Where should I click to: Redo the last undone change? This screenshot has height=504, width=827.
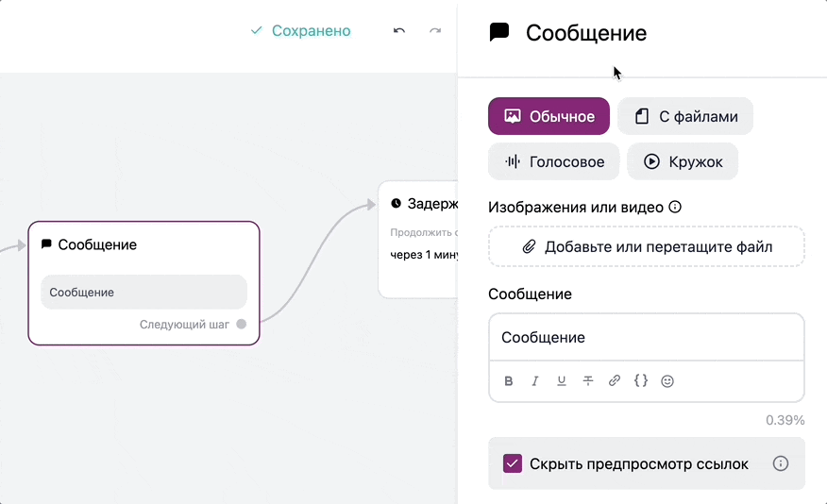435,31
